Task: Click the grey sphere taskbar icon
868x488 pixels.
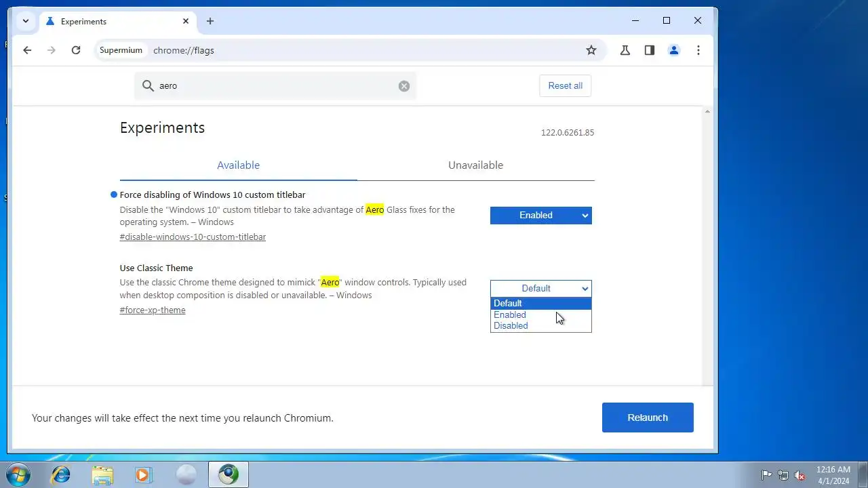Action: tap(186, 474)
